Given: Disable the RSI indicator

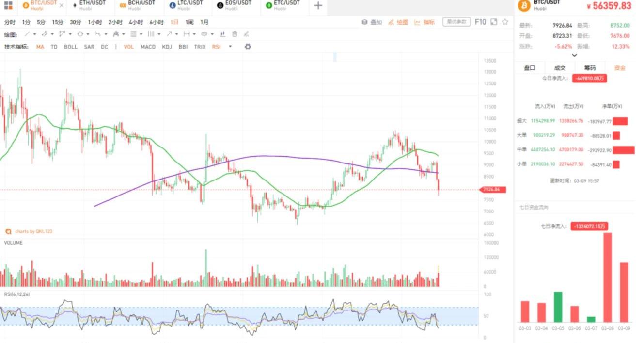Looking at the screenshot, I should (216, 47).
